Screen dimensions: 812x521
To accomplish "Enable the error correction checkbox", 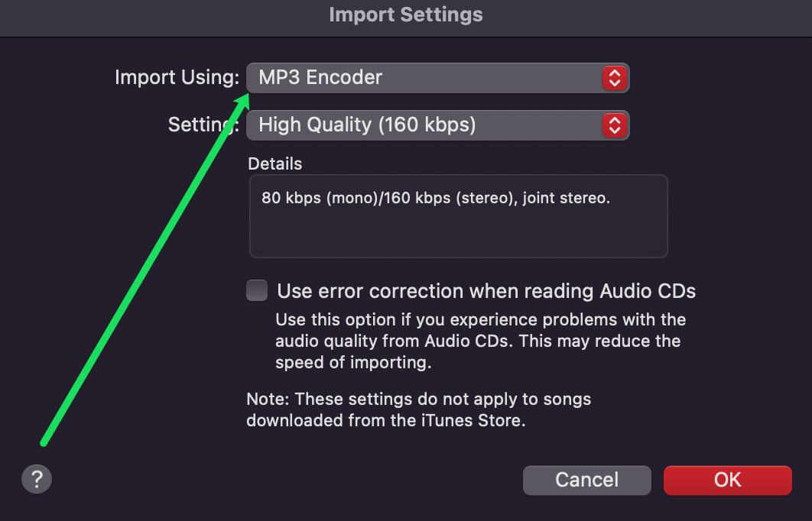I will (257, 290).
